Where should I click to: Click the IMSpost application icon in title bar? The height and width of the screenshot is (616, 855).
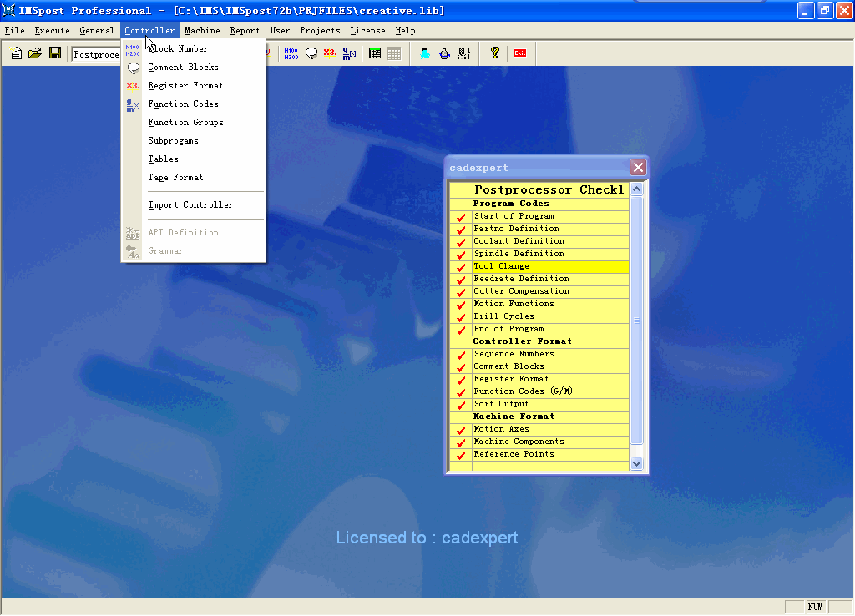point(8,10)
